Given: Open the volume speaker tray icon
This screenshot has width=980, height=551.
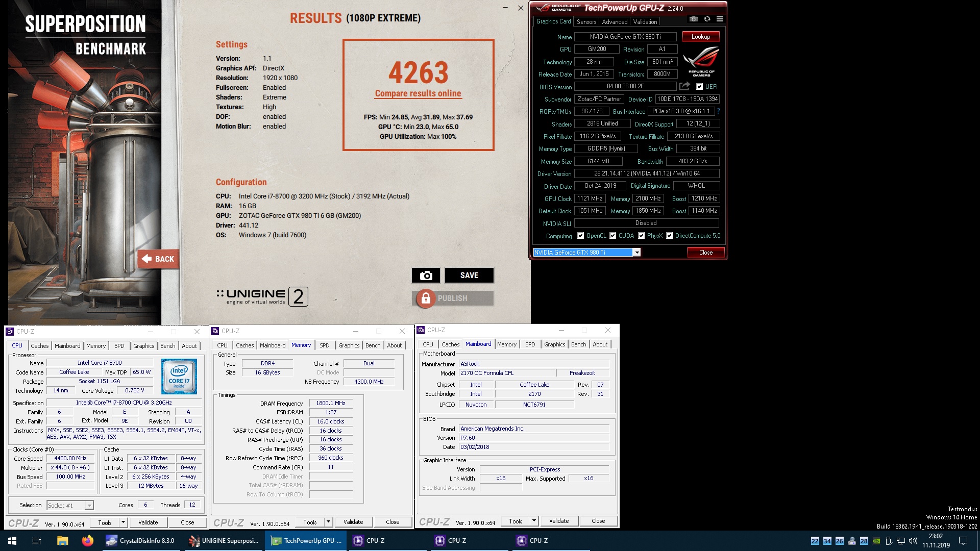Looking at the screenshot, I should (913, 541).
